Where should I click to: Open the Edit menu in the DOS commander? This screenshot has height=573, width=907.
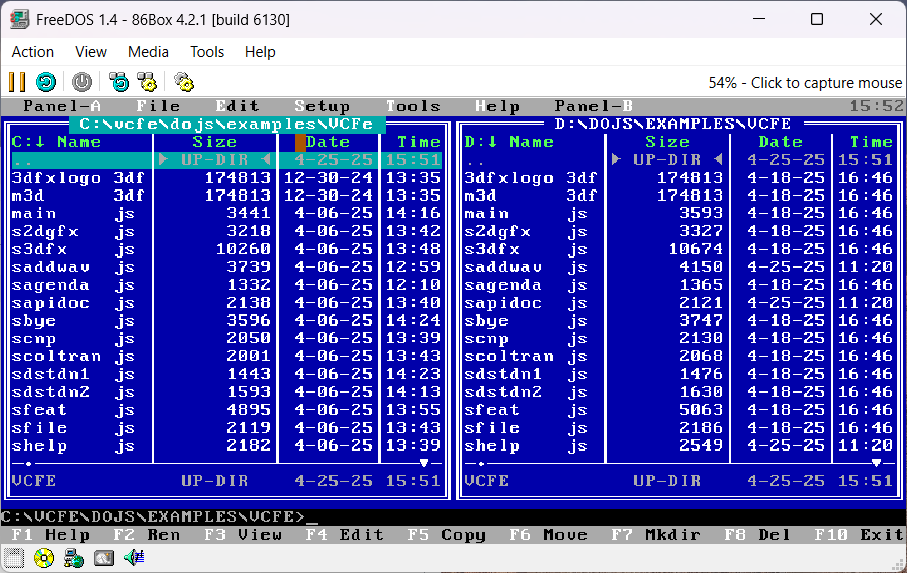coord(237,106)
